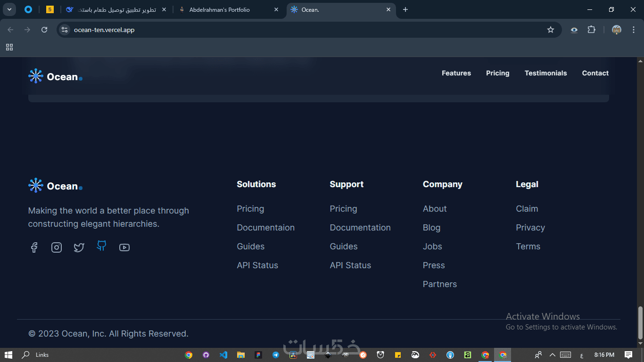The image size is (644, 362).
Task: Open Figma from the taskbar
Action: coord(258,355)
